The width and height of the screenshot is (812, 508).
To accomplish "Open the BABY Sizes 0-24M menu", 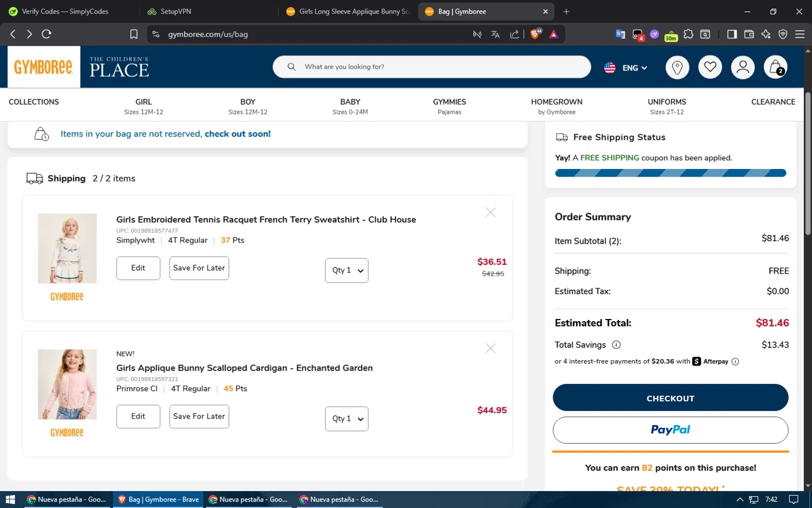I will pyautogui.click(x=350, y=106).
